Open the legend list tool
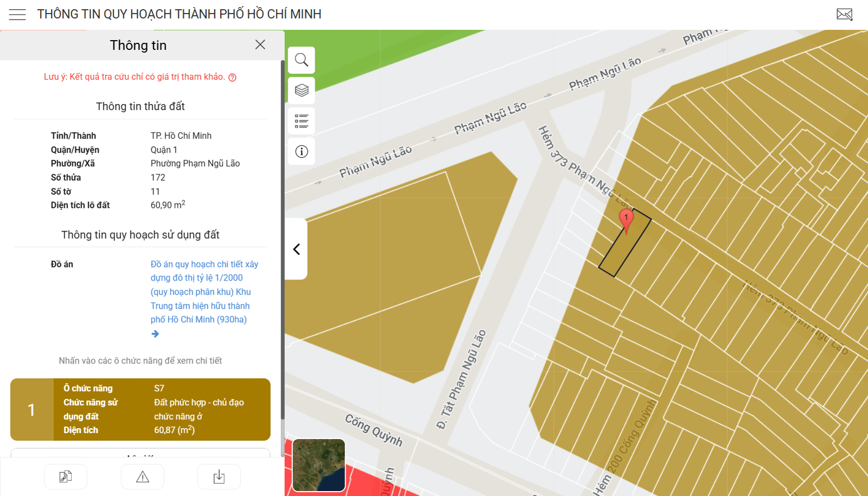 (x=302, y=120)
